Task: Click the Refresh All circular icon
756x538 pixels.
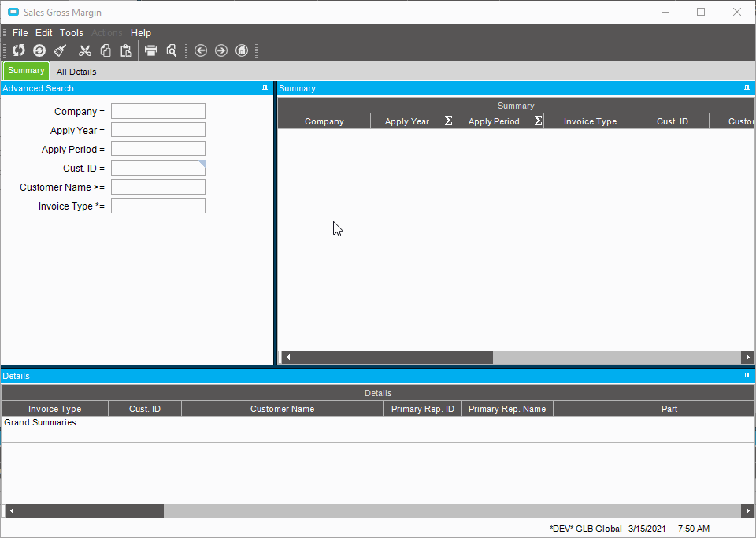Action: [x=39, y=50]
